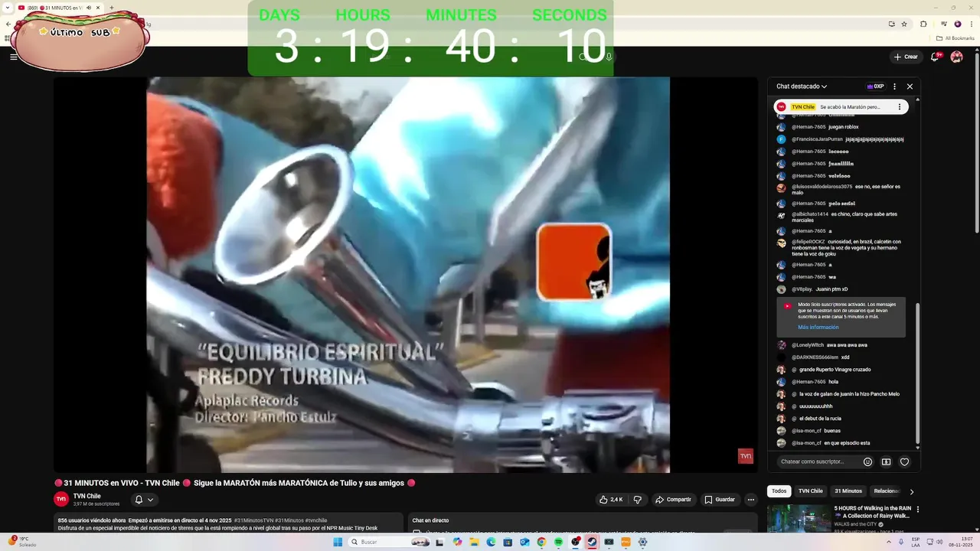Viewport: 980px width, 551px height.
Task: Send a heart reaction in chat
Action: point(904,461)
